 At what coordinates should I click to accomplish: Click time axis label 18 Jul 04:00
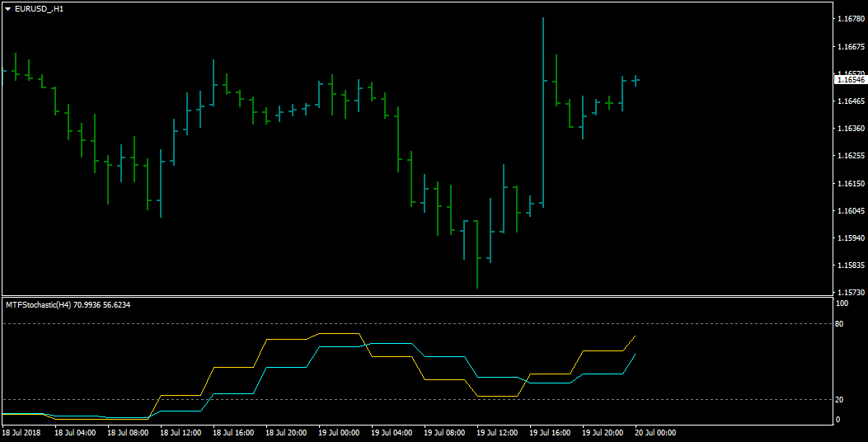pyautogui.click(x=75, y=433)
